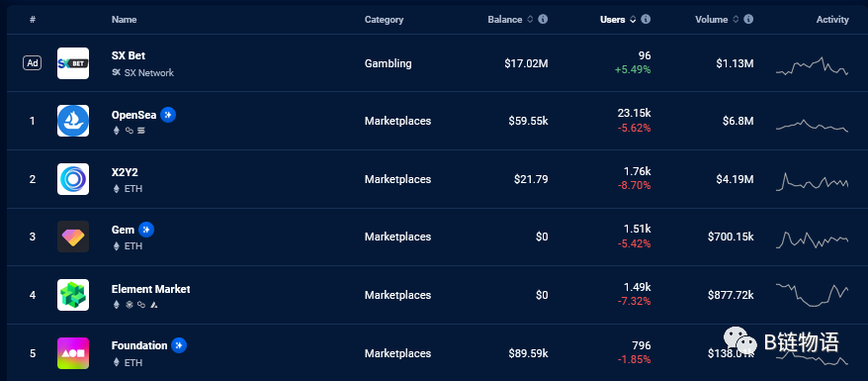
Task: Click the Ethereum icon under OpenSea
Action: click(117, 131)
